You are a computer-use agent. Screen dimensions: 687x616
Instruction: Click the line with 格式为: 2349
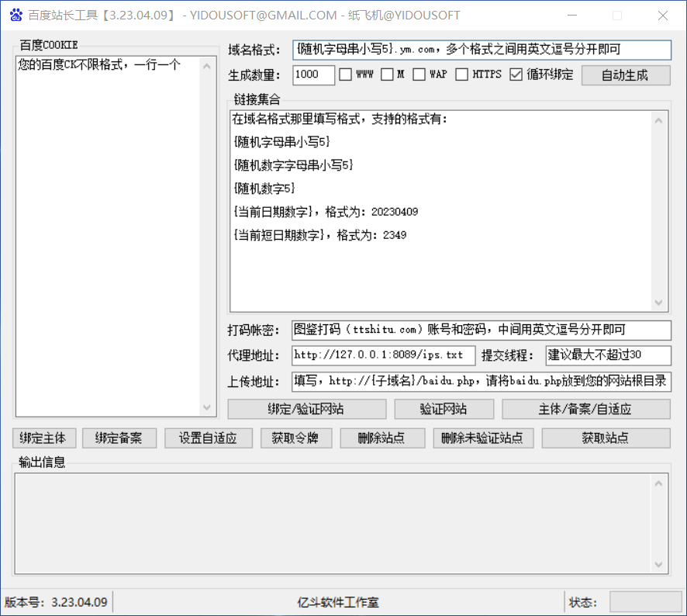click(319, 235)
